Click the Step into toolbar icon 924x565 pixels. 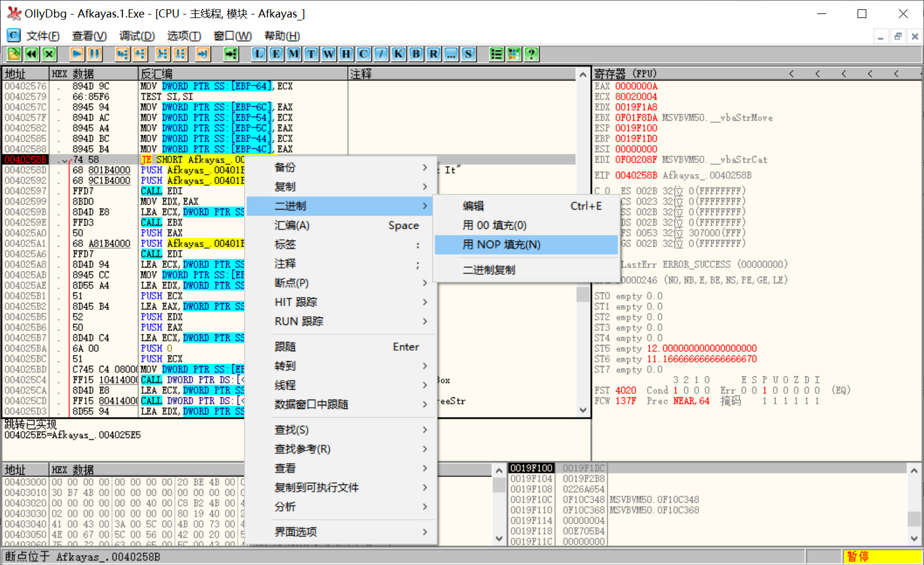tap(122, 54)
